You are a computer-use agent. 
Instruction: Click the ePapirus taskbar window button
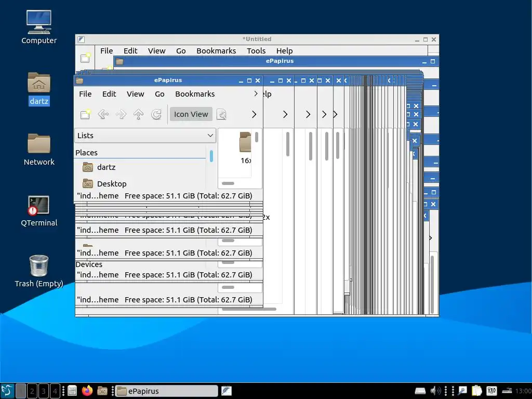166,391
